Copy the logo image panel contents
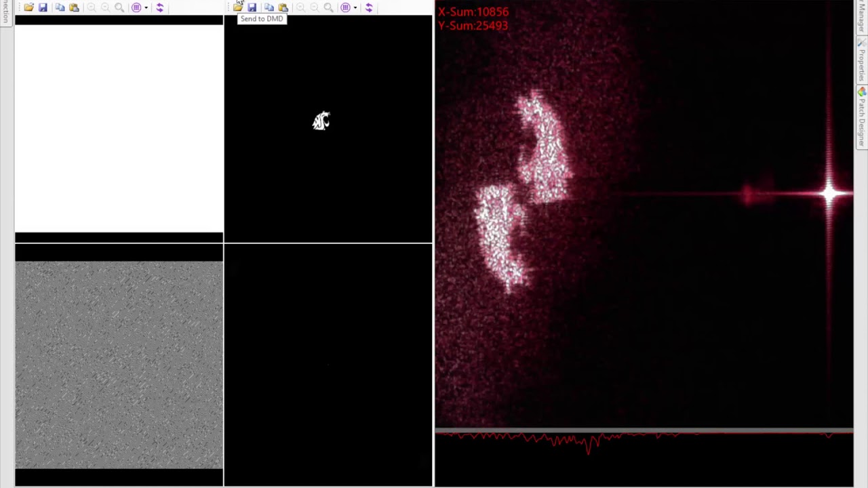This screenshot has width=868, height=488. tap(269, 7)
